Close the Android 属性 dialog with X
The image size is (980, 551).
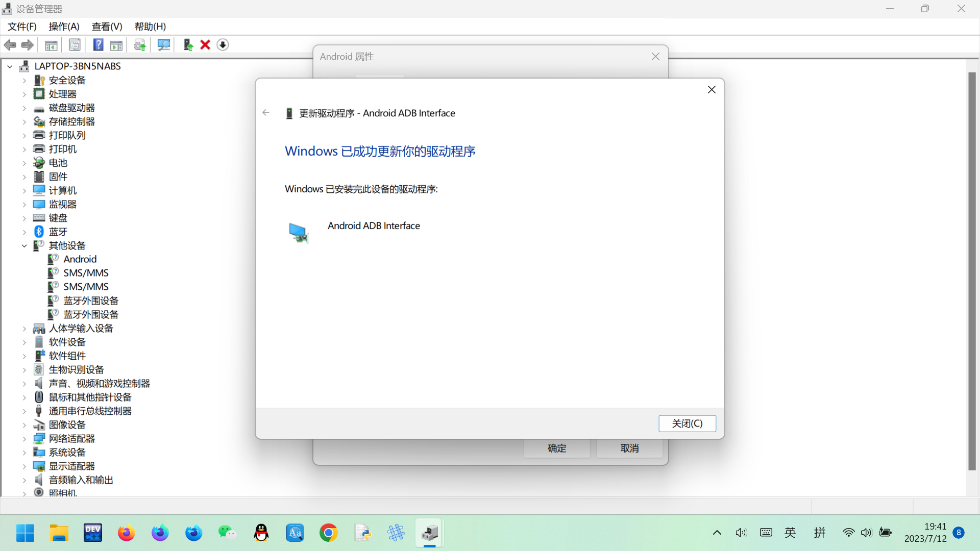point(655,57)
